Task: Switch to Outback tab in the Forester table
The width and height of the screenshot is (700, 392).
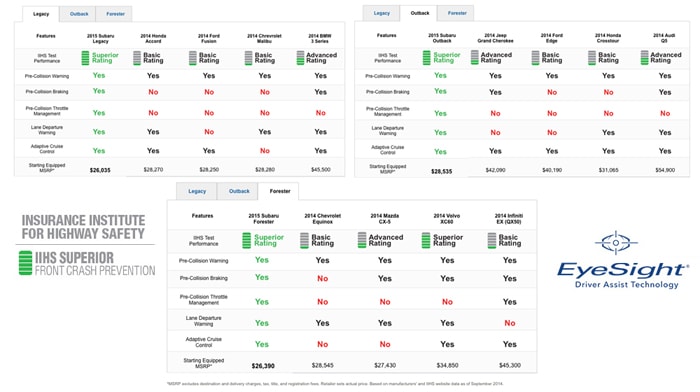Action: [x=239, y=191]
